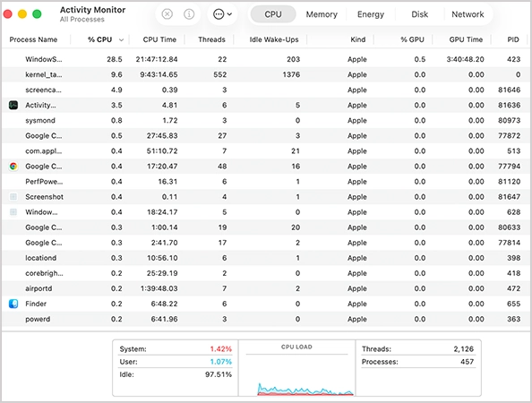Toggle sort direction arrow on % CPU column
This screenshot has width=532, height=403.
121,40
